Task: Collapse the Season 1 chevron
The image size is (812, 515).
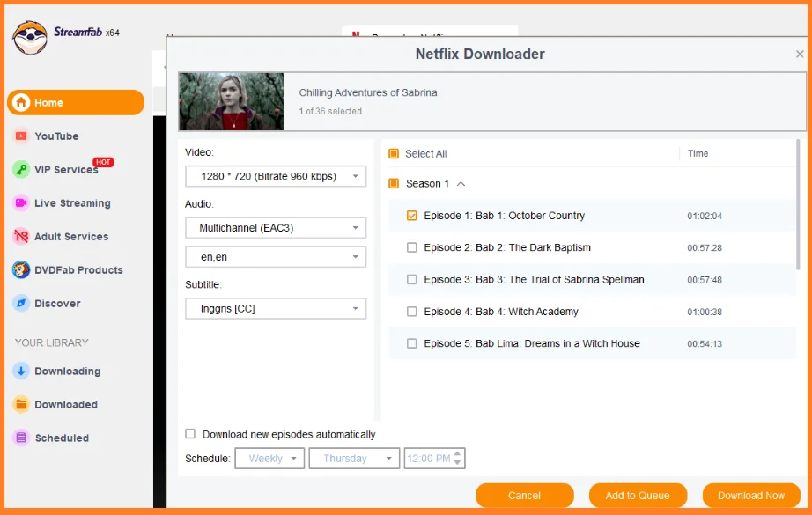Action: pyautogui.click(x=461, y=184)
